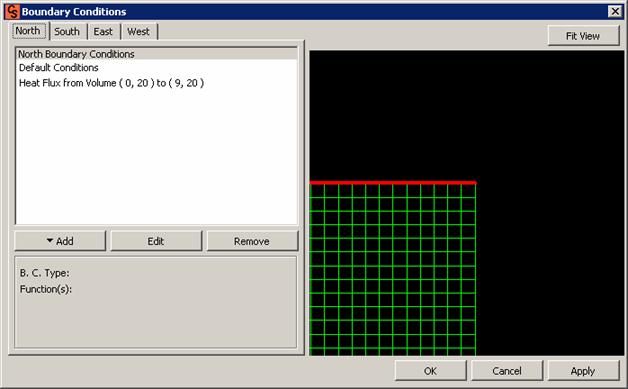Close the Boundary Conditions dialog
Viewport: 628px width, 389px height.
click(614, 11)
